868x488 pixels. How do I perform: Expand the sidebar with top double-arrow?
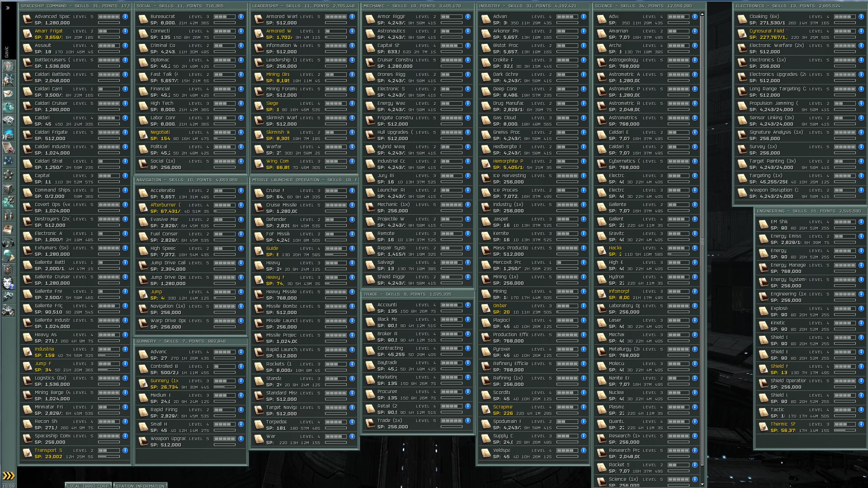[x=8, y=8]
